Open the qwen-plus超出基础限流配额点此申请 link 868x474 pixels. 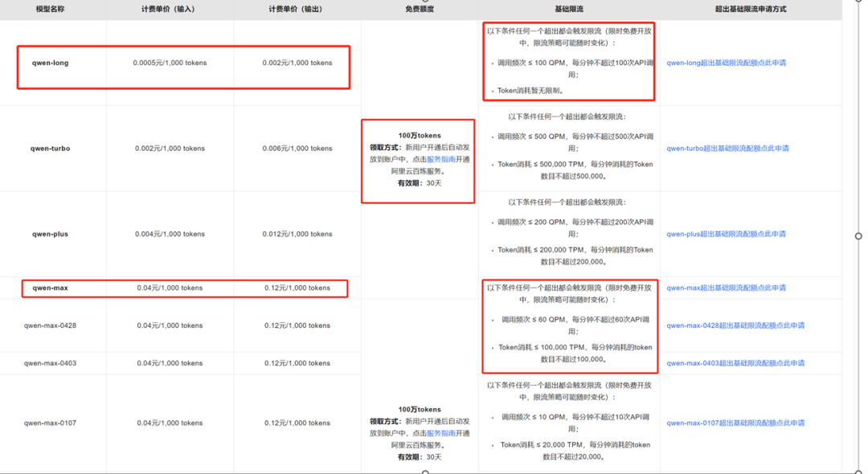pyautogui.click(x=726, y=235)
